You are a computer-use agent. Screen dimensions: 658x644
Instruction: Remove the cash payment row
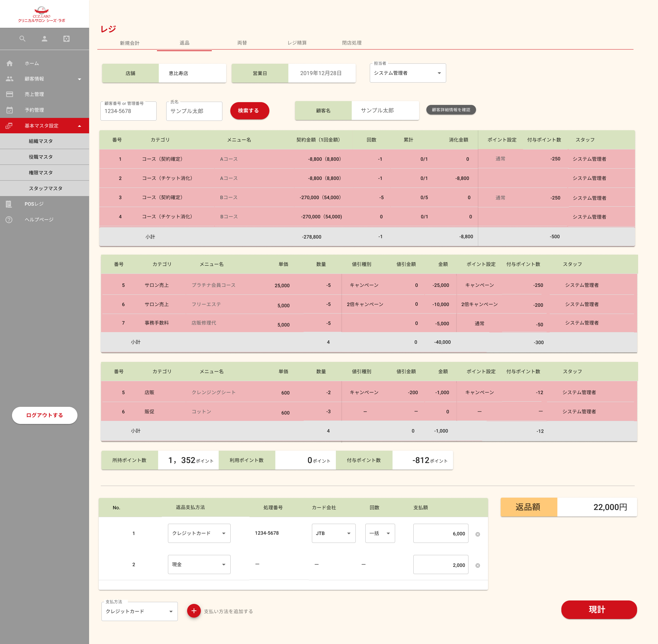pyautogui.click(x=478, y=566)
